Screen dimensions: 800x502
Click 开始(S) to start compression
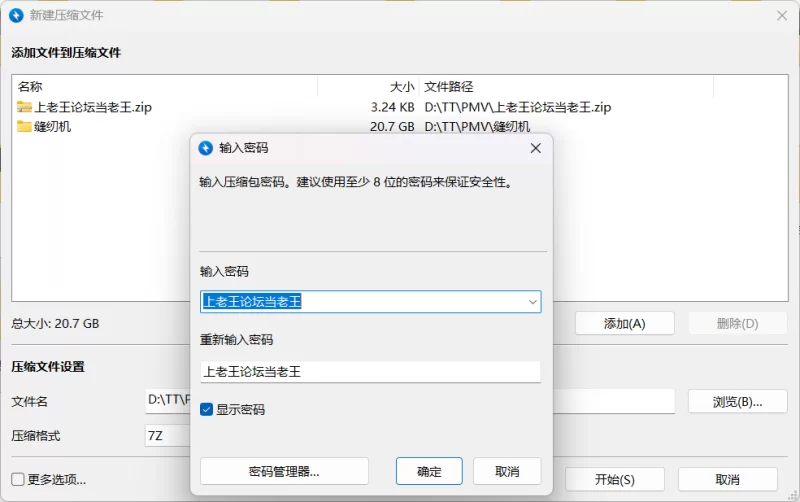tap(615, 480)
